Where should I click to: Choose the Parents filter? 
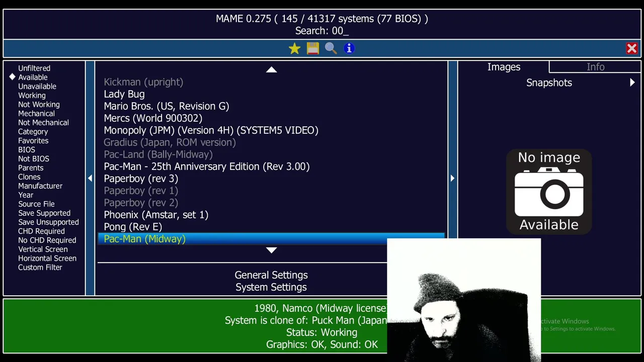[31, 168]
